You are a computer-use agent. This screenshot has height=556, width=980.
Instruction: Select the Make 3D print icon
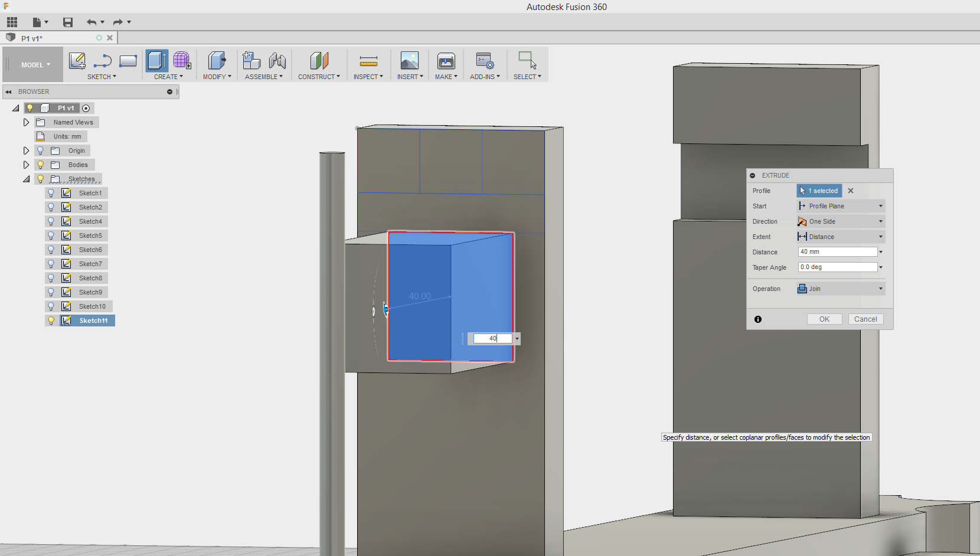[x=446, y=61]
